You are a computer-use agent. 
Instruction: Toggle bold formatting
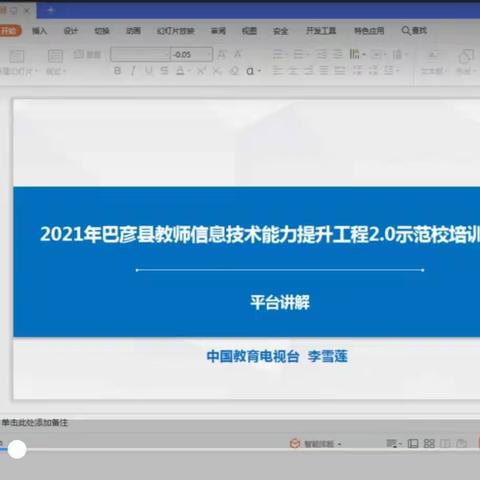117,71
